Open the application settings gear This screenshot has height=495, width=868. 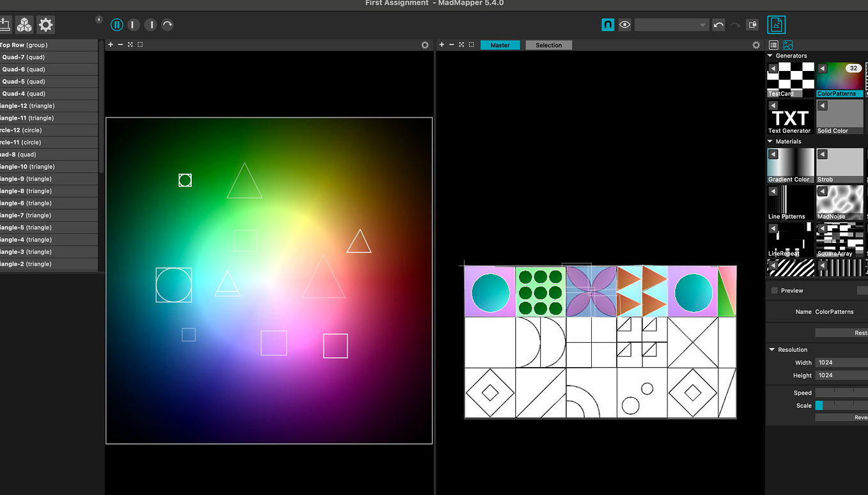coord(45,25)
